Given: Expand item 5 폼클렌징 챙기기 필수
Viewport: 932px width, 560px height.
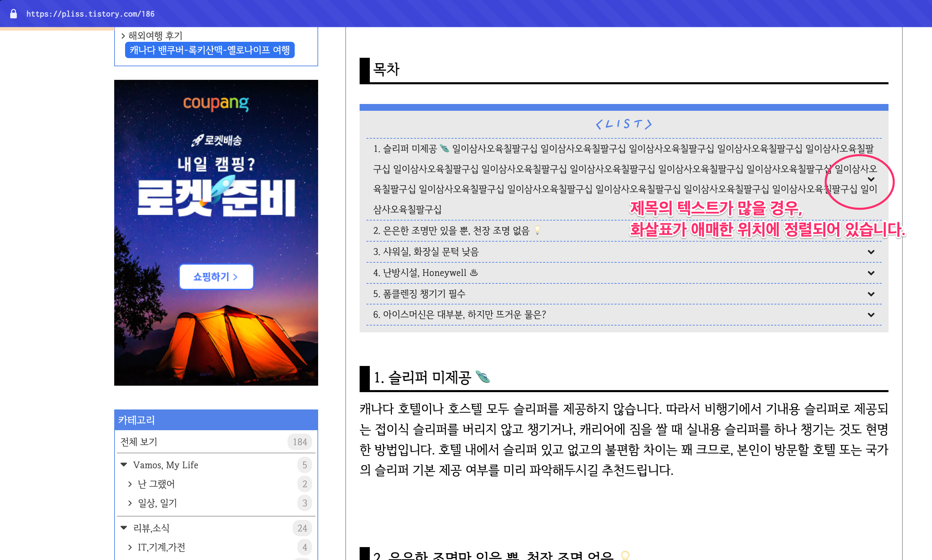Looking at the screenshot, I should tap(871, 294).
